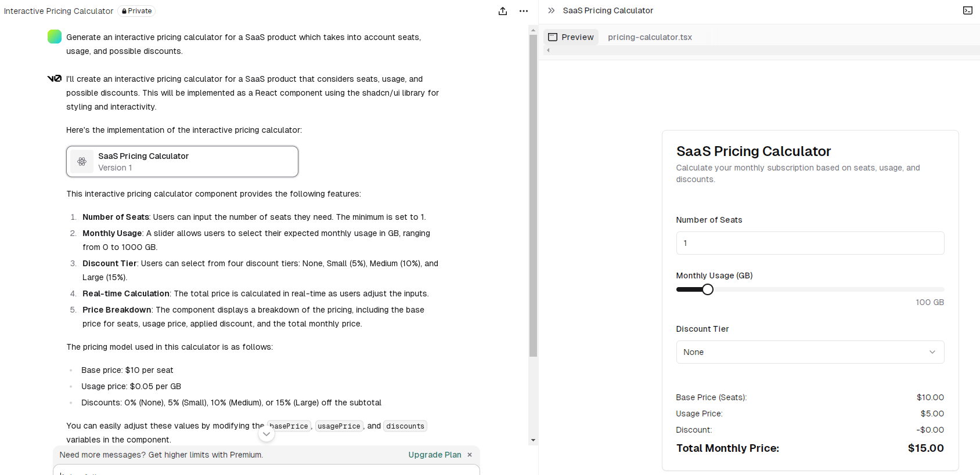Open the console icon in preview header
The width and height of the screenshot is (980, 475).
[968, 10]
